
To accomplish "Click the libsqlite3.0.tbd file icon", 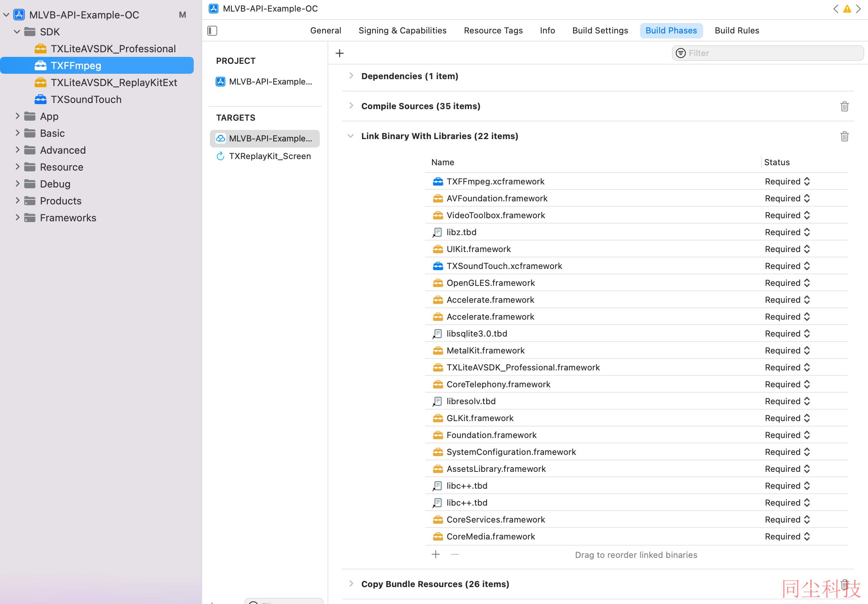I will [437, 334].
